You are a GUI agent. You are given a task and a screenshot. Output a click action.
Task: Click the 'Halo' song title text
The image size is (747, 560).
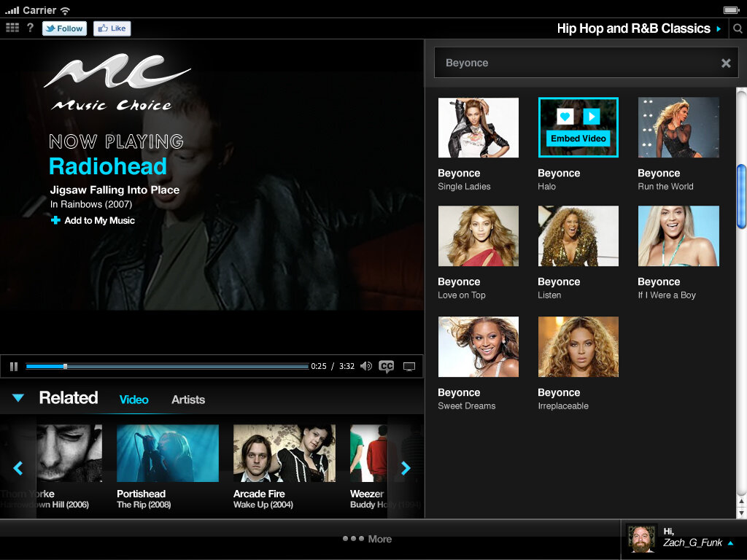pos(547,187)
